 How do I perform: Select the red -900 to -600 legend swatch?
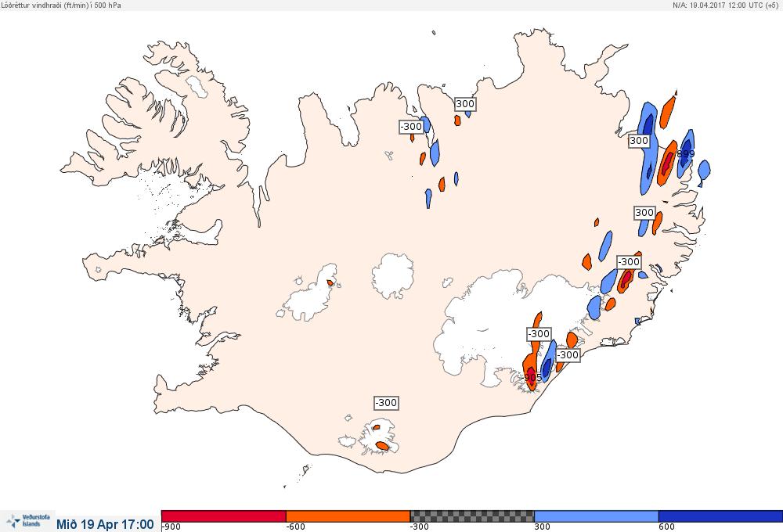(x=224, y=516)
